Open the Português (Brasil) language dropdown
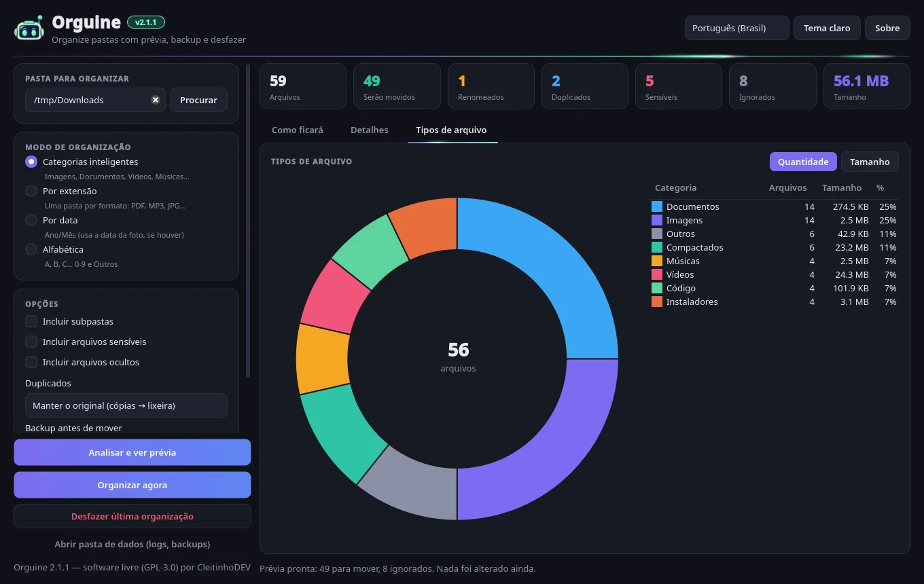The image size is (924, 584). click(x=737, y=28)
